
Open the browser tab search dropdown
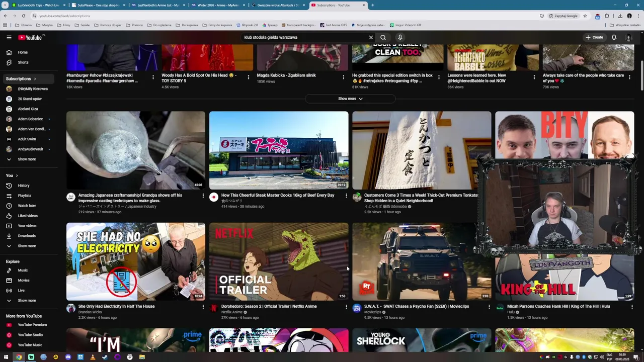pyautogui.click(x=5, y=5)
